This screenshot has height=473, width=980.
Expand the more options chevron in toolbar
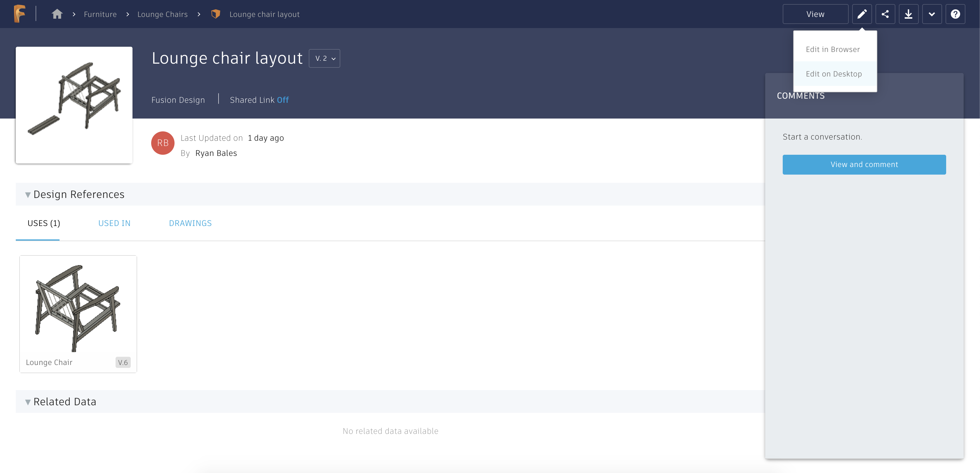point(932,14)
